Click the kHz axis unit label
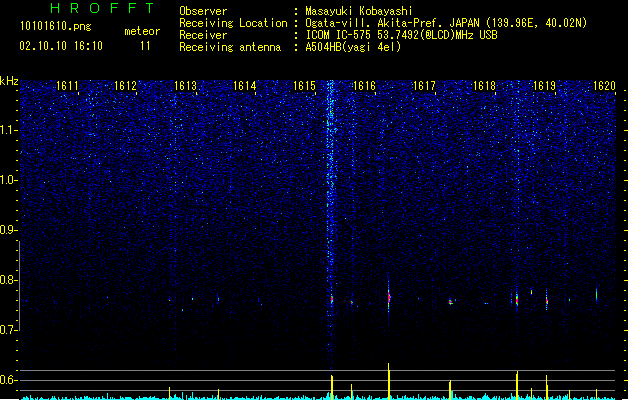This screenshot has width=629, height=400. [9, 81]
